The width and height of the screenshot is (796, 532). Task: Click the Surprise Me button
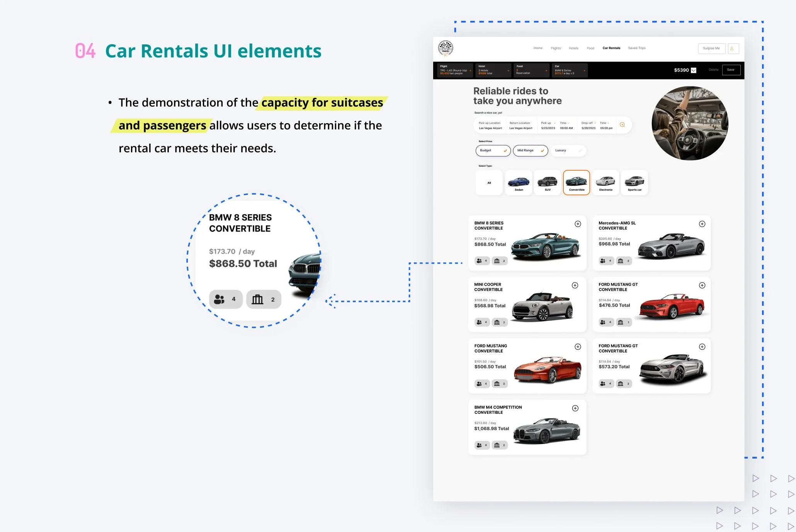[711, 49]
